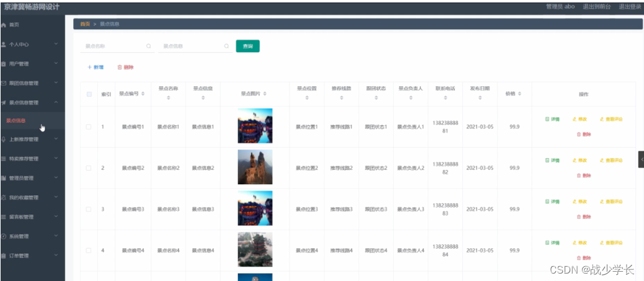Expand 上新推荐管理 using its chevron

click(x=56, y=139)
